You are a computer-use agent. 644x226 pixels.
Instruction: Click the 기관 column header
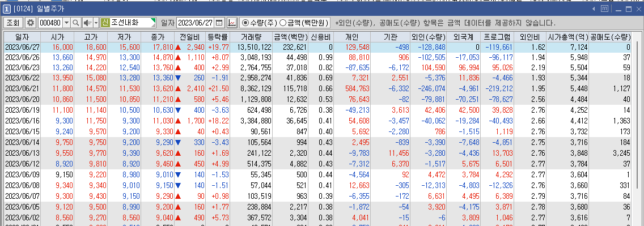390,36
